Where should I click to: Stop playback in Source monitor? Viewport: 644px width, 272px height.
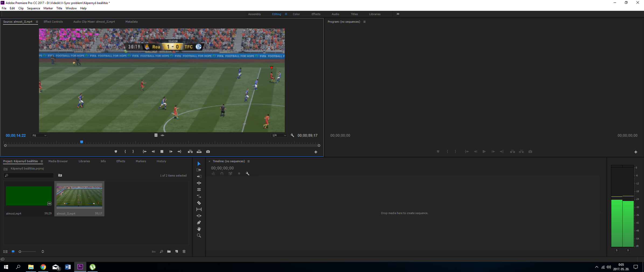[162, 152]
